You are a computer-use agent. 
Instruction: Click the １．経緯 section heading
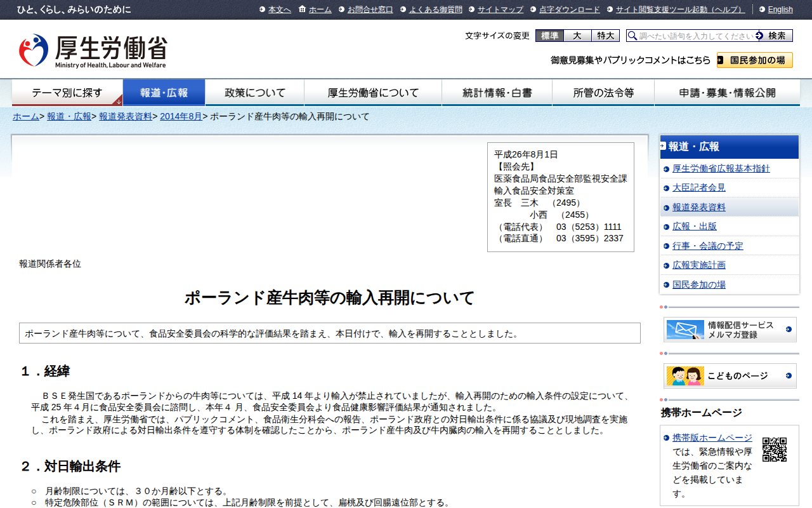(44, 371)
